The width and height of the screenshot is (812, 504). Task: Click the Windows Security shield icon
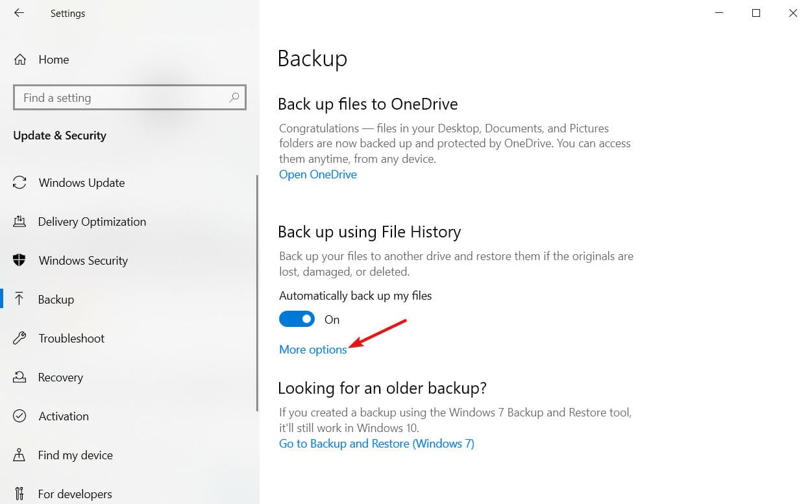(19, 261)
